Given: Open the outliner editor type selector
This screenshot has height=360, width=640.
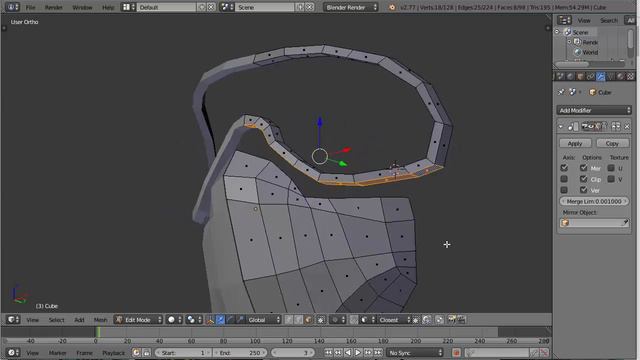Looking at the screenshot, I should pos(564,20).
